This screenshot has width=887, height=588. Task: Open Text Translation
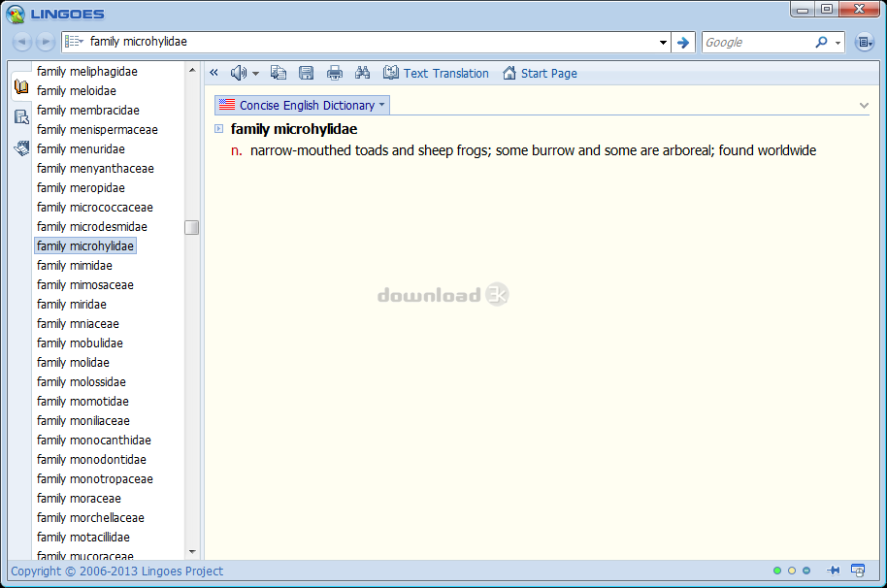click(436, 73)
